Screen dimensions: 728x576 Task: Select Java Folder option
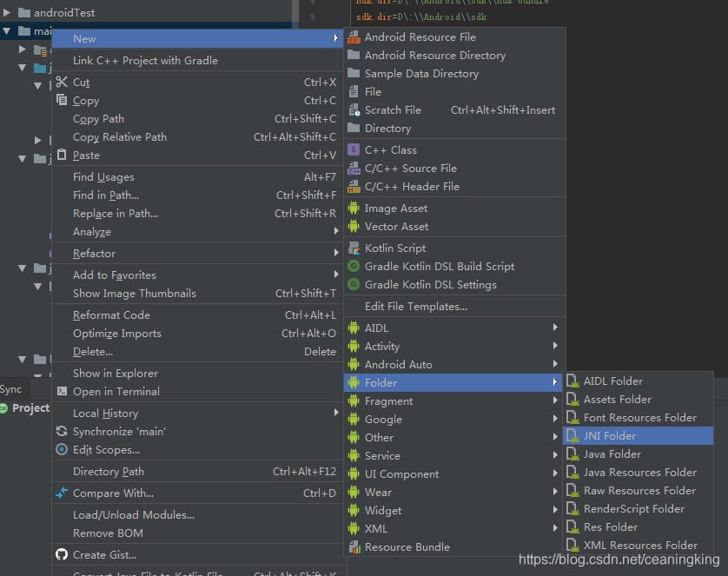coord(639,454)
